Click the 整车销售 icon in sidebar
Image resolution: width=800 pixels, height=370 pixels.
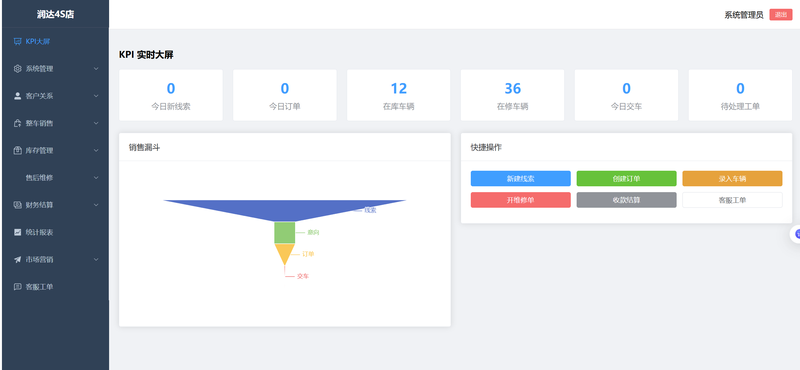tap(17, 123)
